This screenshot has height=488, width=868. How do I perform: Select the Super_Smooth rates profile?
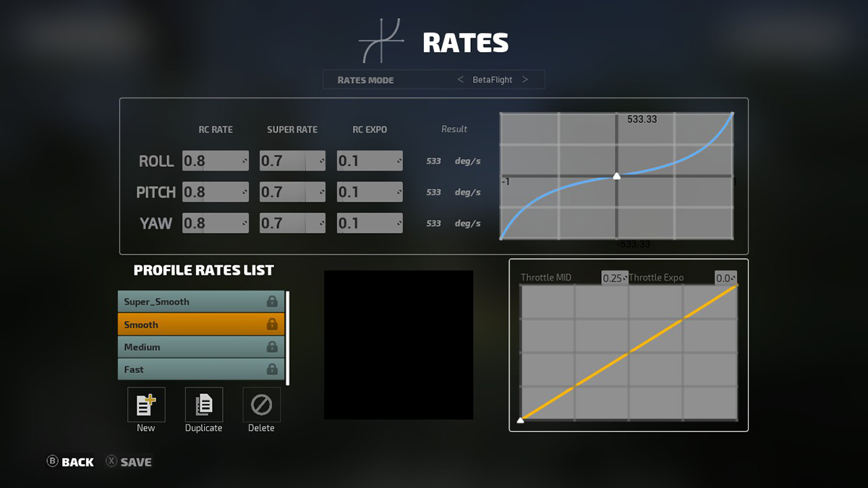[x=201, y=301]
